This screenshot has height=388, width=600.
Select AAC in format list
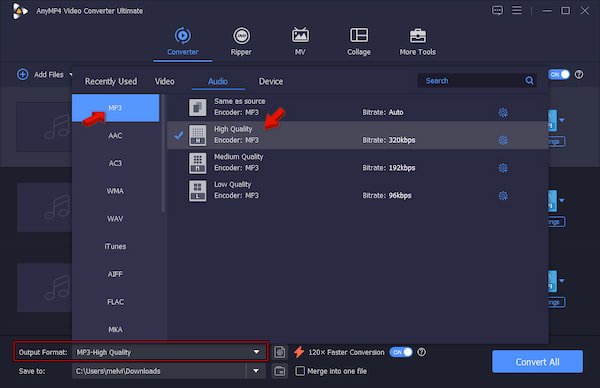[115, 135]
